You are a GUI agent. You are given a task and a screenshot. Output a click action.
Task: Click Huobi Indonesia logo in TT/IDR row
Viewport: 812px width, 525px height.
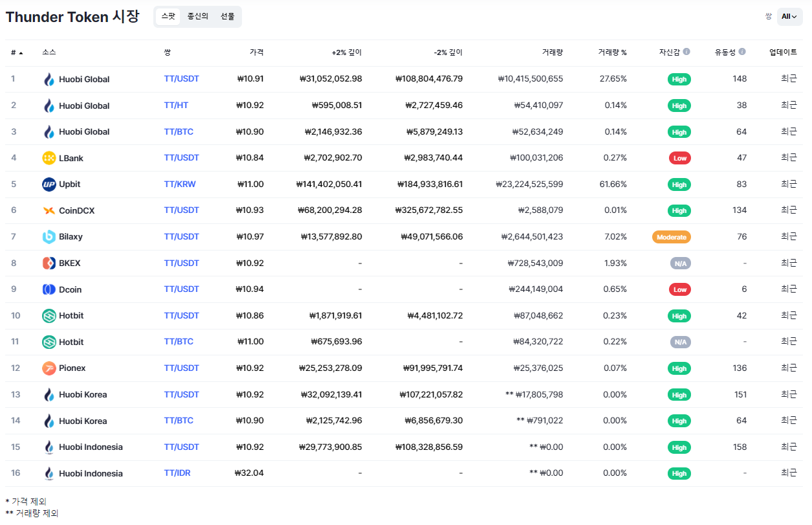pyautogui.click(x=49, y=473)
